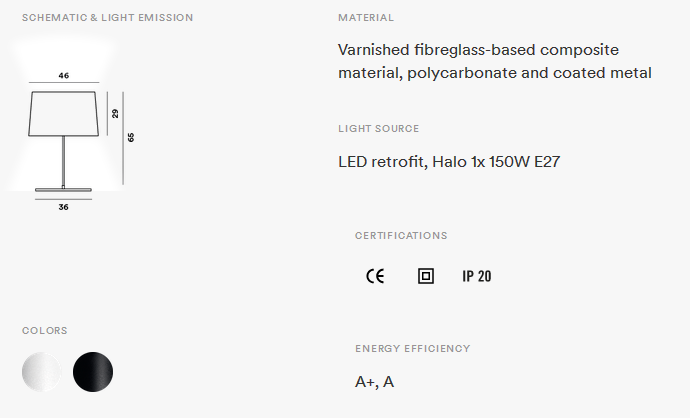Click the A+, A energy rating text
690x418 pixels.
point(375,381)
